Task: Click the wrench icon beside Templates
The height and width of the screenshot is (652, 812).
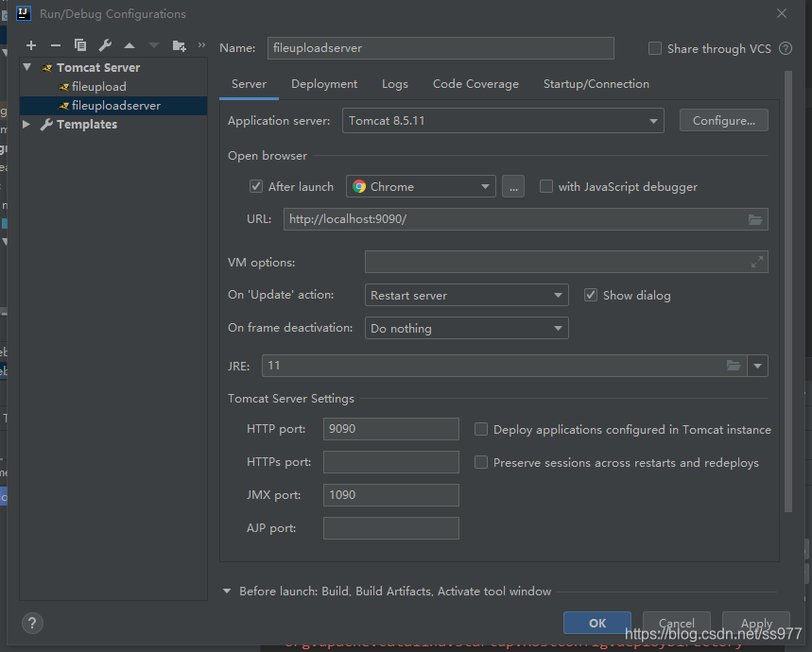Action: [x=46, y=125]
